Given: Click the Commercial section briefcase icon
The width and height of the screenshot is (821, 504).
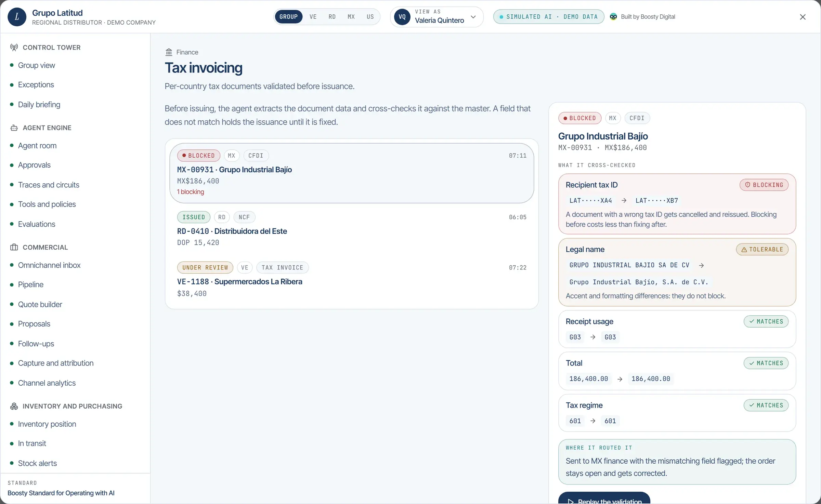Looking at the screenshot, I should pyautogui.click(x=14, y=247).
